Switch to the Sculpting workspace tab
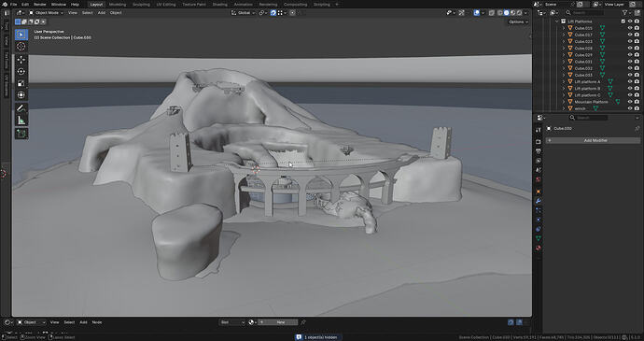This screenshot has height=341, width=644. tap(141, 4)
